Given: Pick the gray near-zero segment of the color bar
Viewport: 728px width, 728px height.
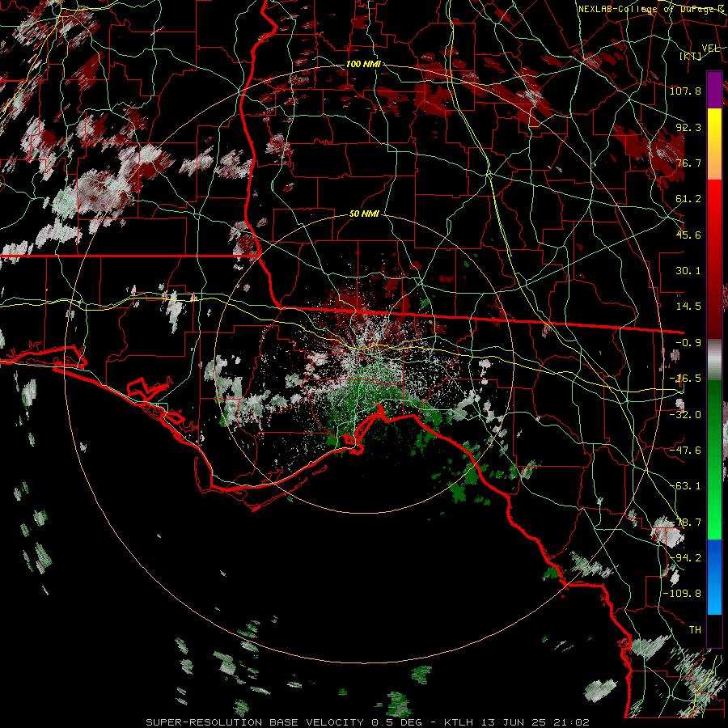Looking at the screenshot, I should 714,360.
